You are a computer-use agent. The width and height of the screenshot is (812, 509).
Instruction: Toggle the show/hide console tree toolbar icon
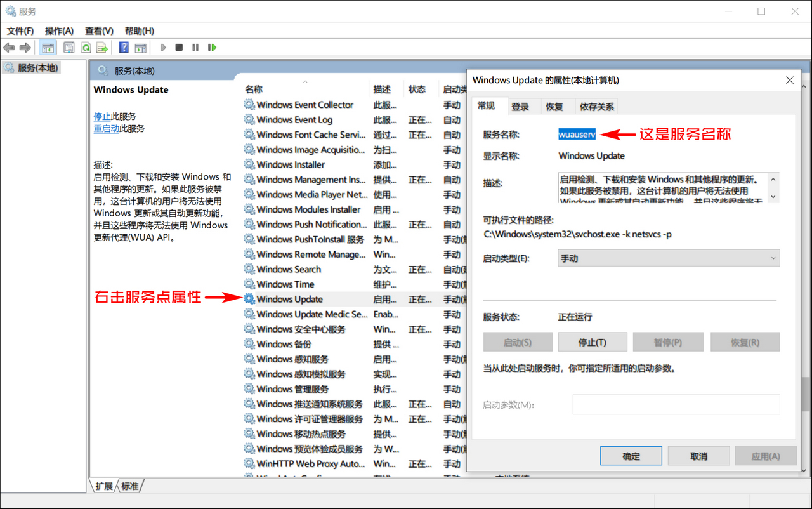pos(48,48)
